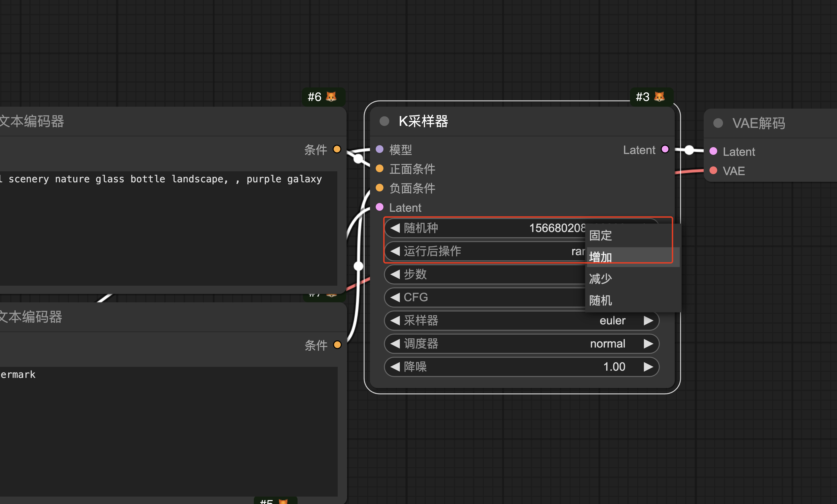Image resolution: width=837 pixels, height=504 pixels.
Task: Collapse the VAE解码 node via its gray dot
Action: (x=718, y=123)
